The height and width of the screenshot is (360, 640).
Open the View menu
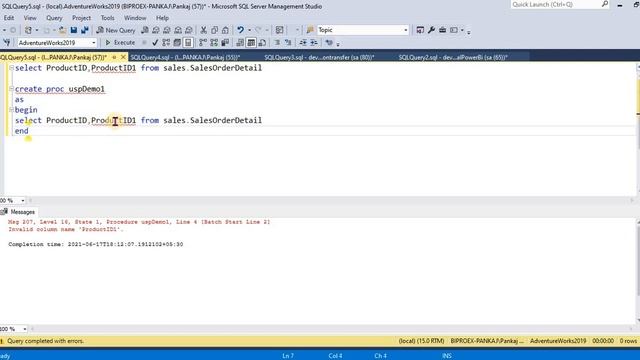(x=30, y=18)
